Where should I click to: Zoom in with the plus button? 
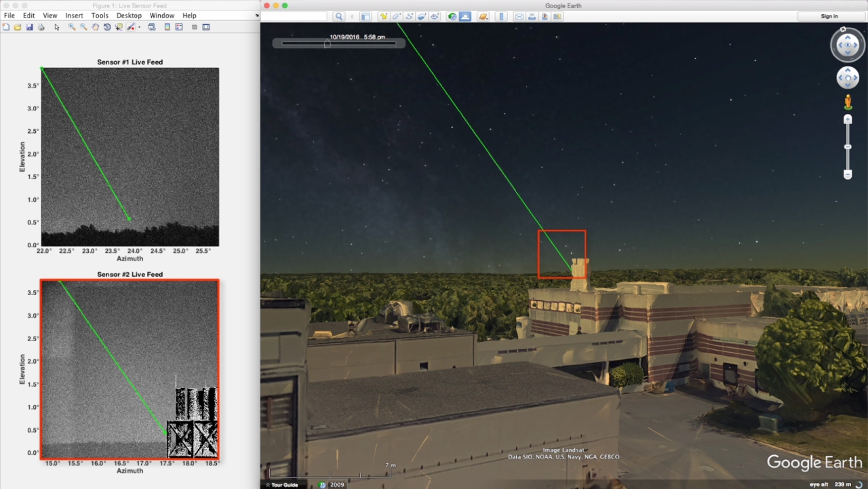(848, 119)
